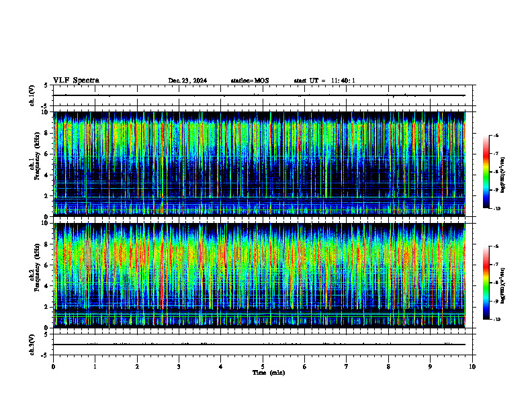Click the 'start UT = 11:40: 1' text
Image resolution: width=532 pixels, height=411 pixels.
(x=324, y=81)
